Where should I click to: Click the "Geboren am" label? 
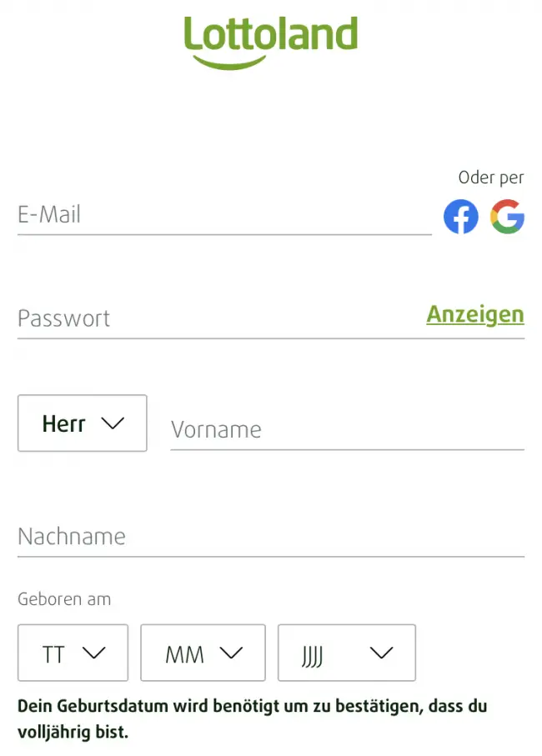click(64, 599)
